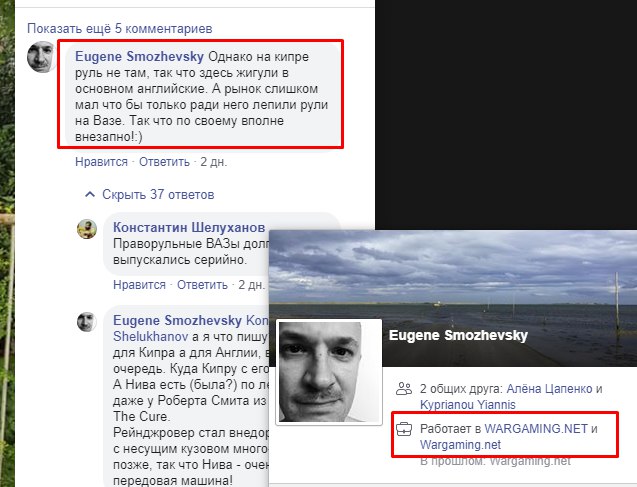Click the mutual friends people icon
The width and height of the screenshot is (637, 487).
(x=404, y=389)
